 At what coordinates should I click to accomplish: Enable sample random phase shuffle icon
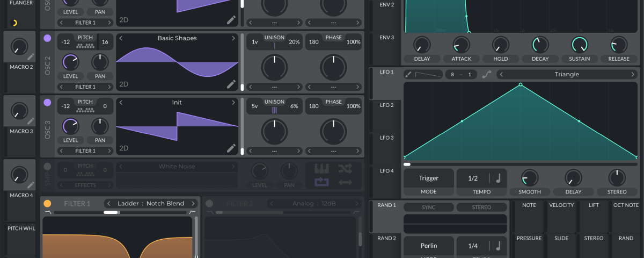click(x=345, y=169)
